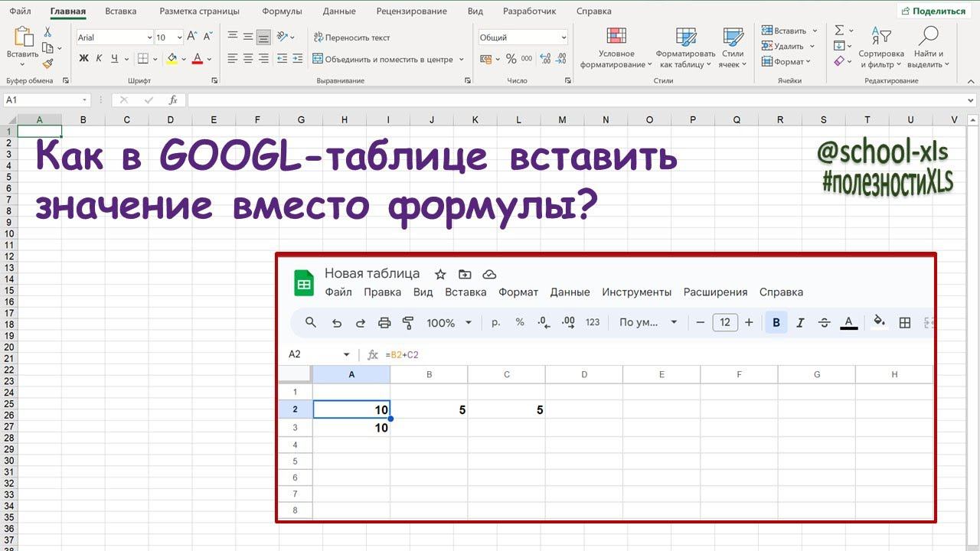Toggle bold with the Ж button
980x551 pixels.
[83, 58]
